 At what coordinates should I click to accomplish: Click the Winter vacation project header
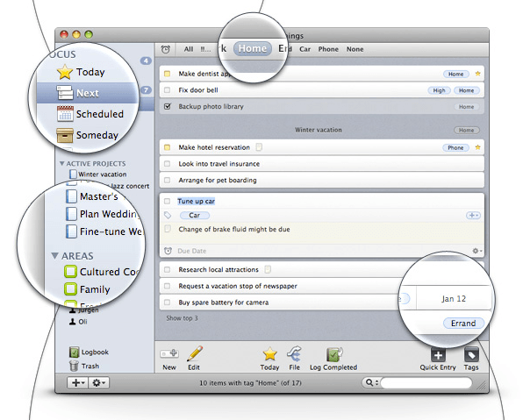(x=319, y=130)
